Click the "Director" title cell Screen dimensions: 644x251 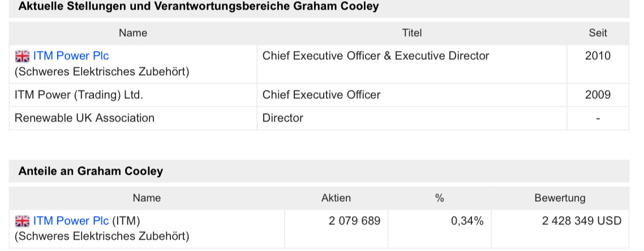tap(283, 118)
